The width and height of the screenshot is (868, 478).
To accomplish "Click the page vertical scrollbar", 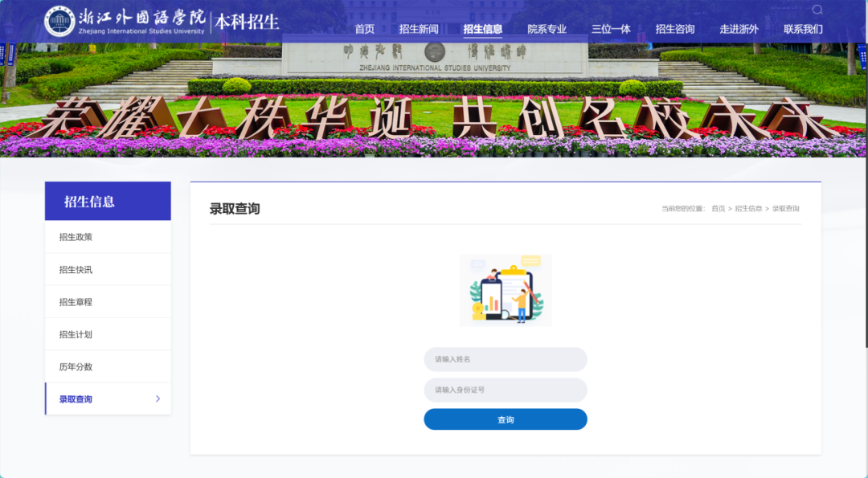I will point(866,174).
